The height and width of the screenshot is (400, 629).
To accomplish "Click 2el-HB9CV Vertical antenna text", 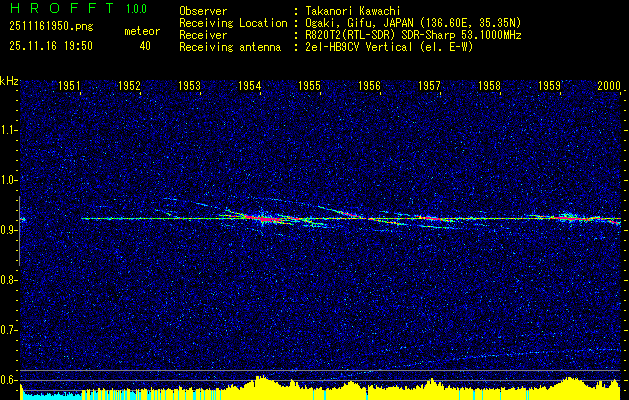I will [x=390, y=47].
